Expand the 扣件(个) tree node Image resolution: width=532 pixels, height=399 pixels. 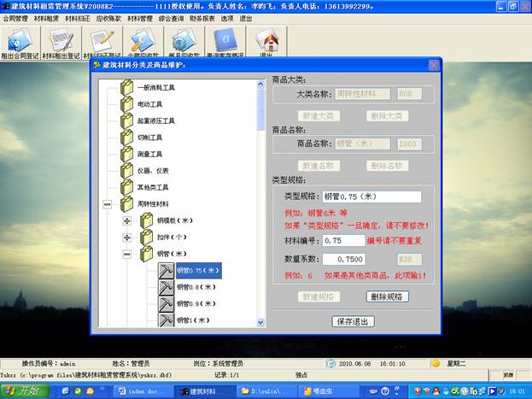(x=127, y=238)
